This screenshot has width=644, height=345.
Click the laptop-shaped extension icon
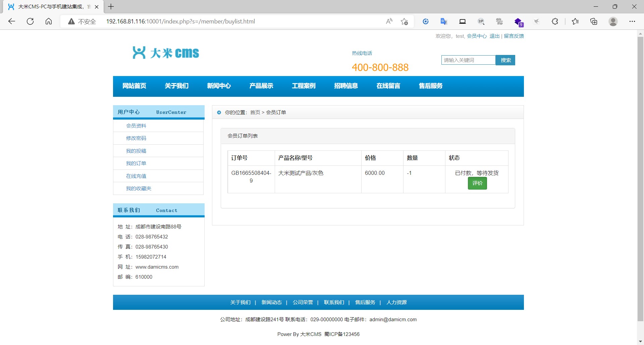pyautogui.click(x=463, y=21)
